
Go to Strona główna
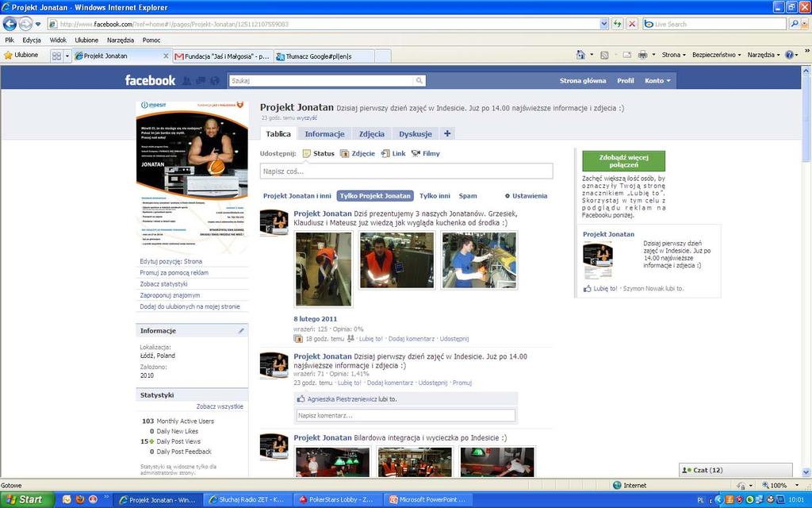[583, 80]
